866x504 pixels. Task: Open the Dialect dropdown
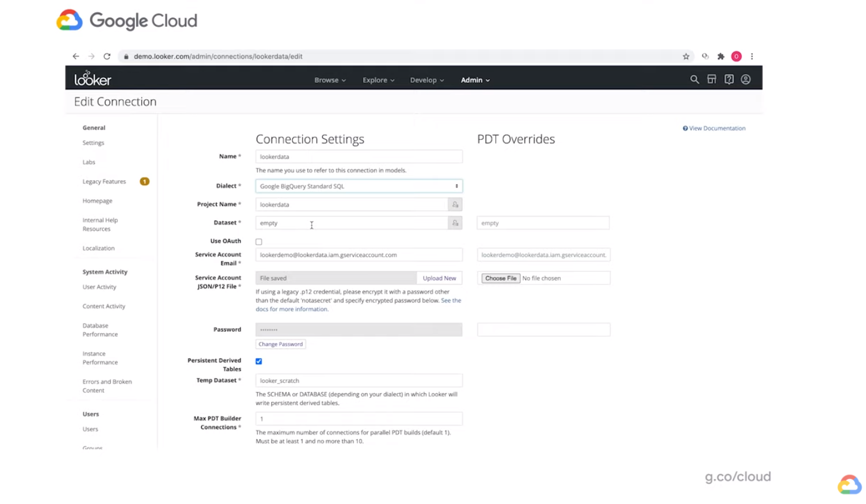[x=358, y=186]
